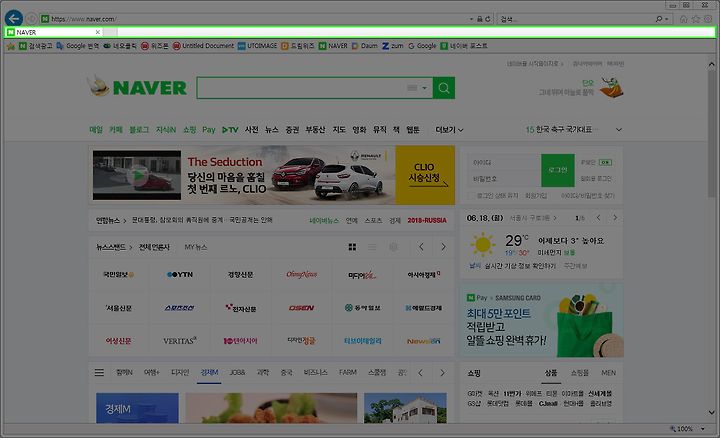Image resolution: width=720 pixels, height=438 pixels.
Task: Click the 비밀번호 password field
Action: pyautogui.click(x=504, y=179)
